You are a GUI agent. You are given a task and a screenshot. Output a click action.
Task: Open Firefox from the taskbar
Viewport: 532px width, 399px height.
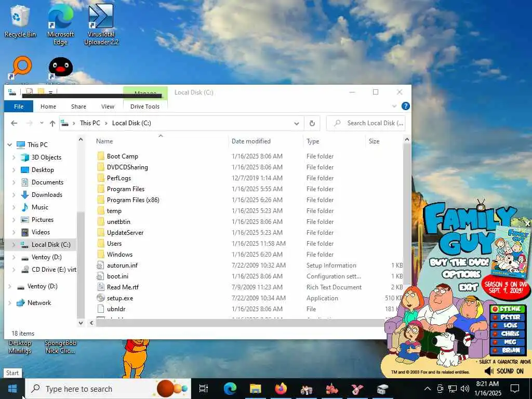pyautogui.click(x=281, y=389)
